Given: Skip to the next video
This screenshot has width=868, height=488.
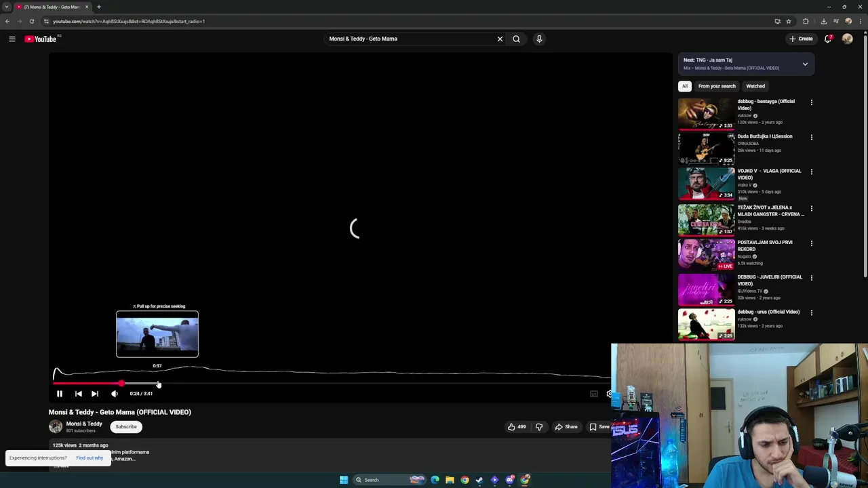Looking at the screenshot, I should tap(95, 394).
